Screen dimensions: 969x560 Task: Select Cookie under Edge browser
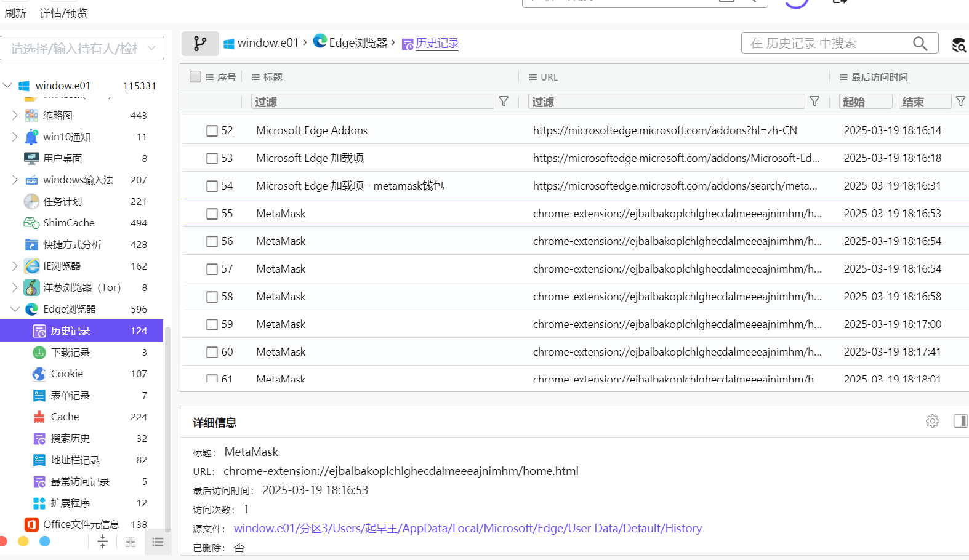pyautogui.click(x=66, y=374)
